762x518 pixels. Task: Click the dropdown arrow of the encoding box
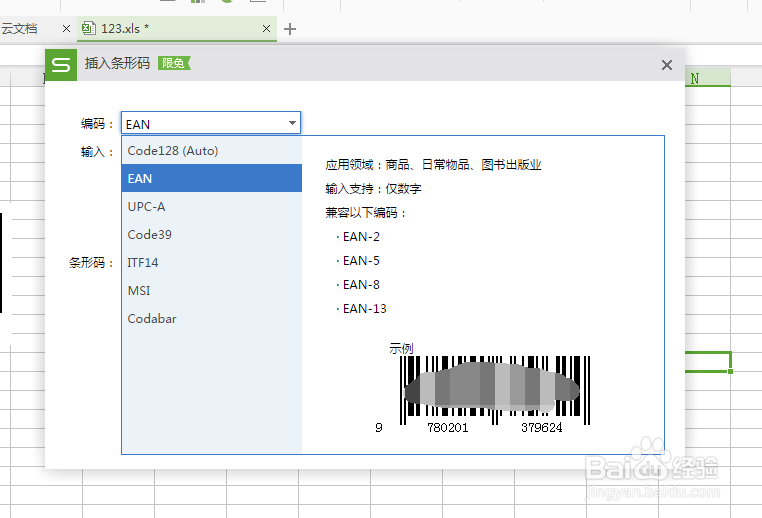pyautogui.click(x=292, y=123)
